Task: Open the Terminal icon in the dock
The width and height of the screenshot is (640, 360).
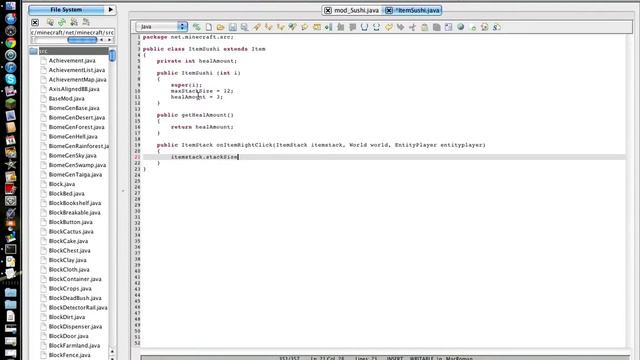Action: point(11,249)
